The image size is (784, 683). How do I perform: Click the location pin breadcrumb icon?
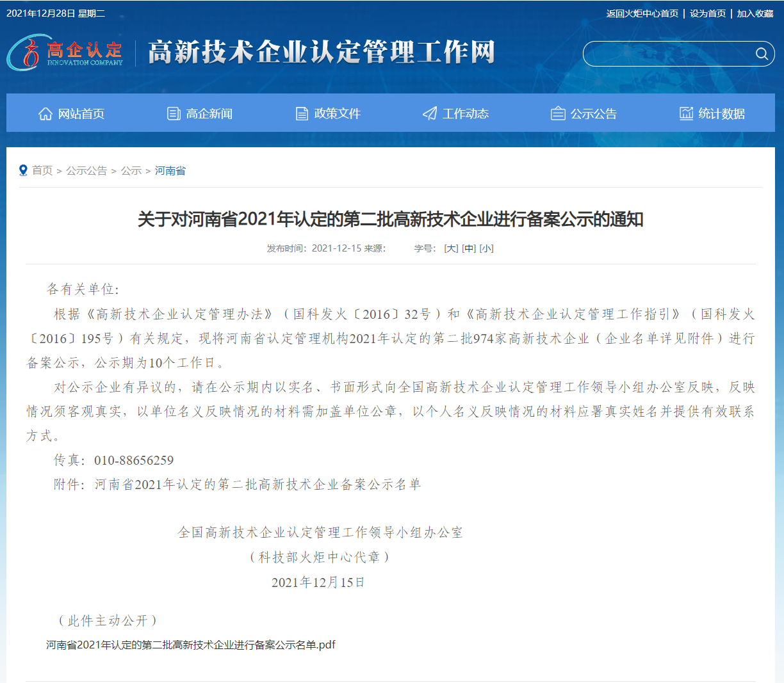click(x=24, y=170)
